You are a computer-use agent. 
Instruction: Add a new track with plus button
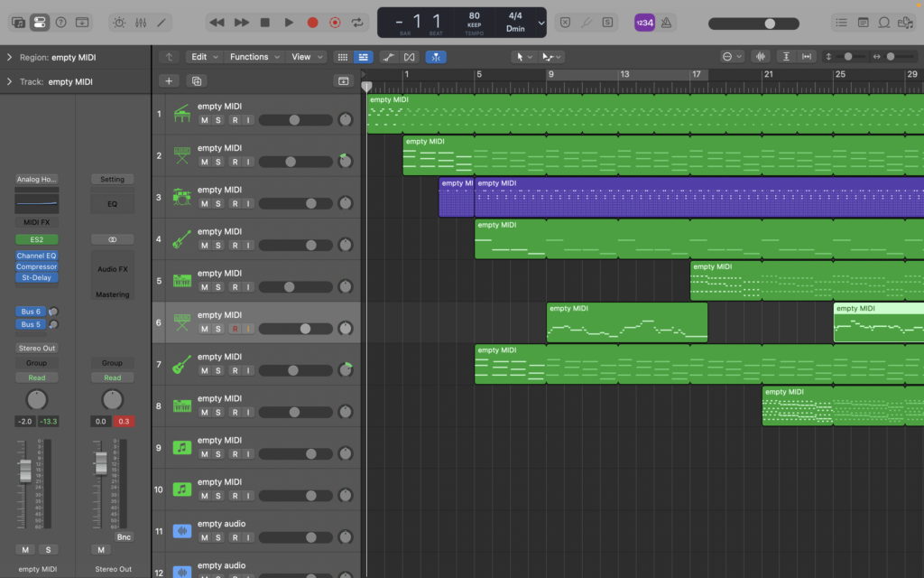[169, 80]
